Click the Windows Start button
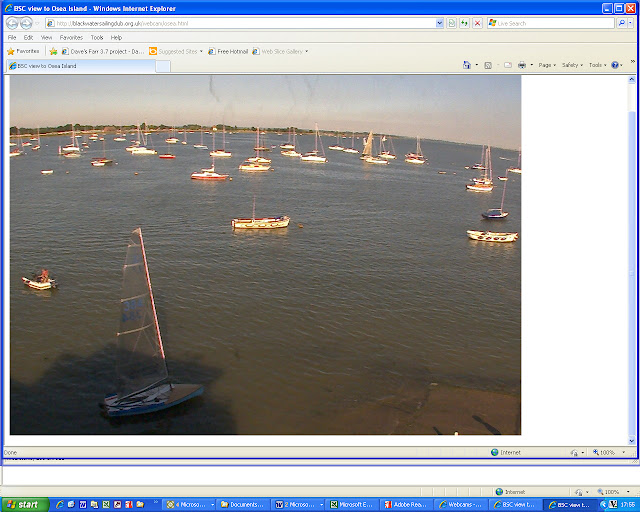640x512 pixels. pos(24,505)
